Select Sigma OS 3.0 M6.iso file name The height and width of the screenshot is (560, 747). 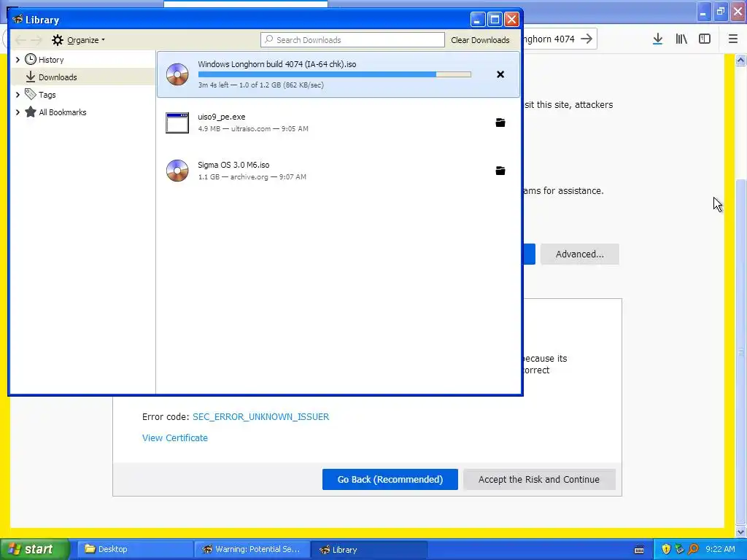click(x=233, y=165)
